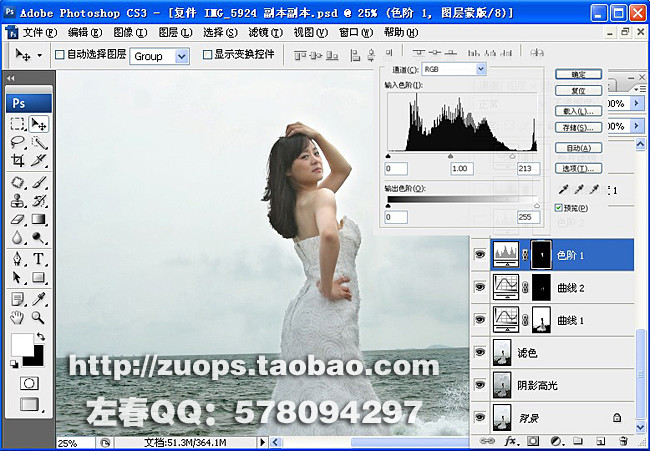
Task: Click 确定 to confirm Levels
Action: click(578, 75)
